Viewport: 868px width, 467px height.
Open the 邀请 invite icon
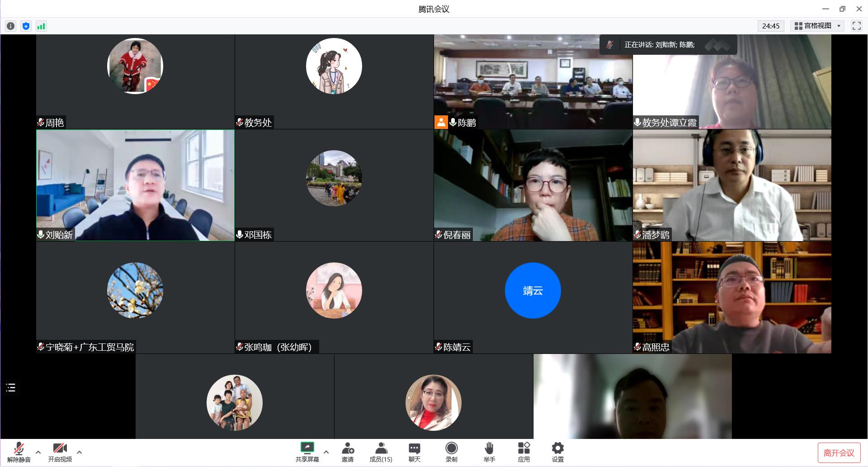click(348, 452)
